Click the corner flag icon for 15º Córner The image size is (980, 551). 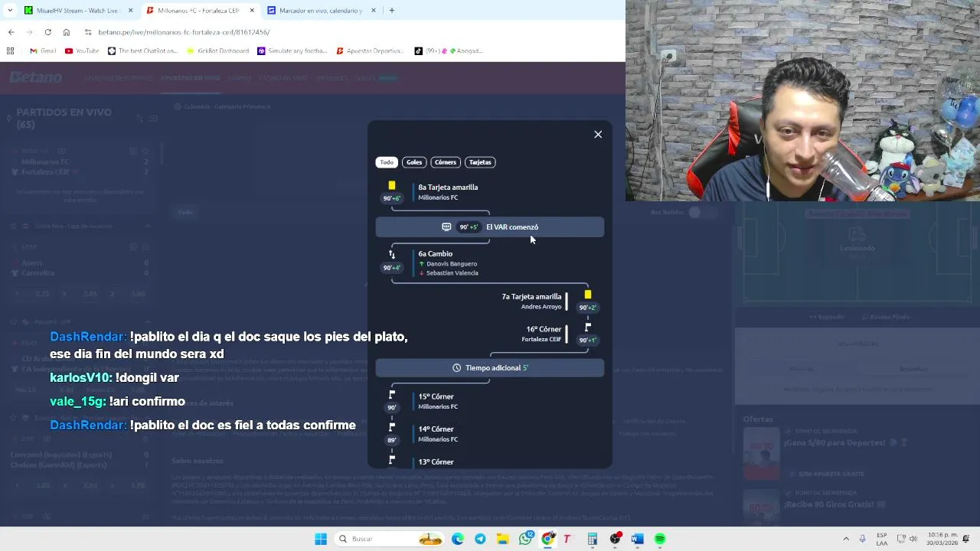pyautogui.click(x=392, y=395)
